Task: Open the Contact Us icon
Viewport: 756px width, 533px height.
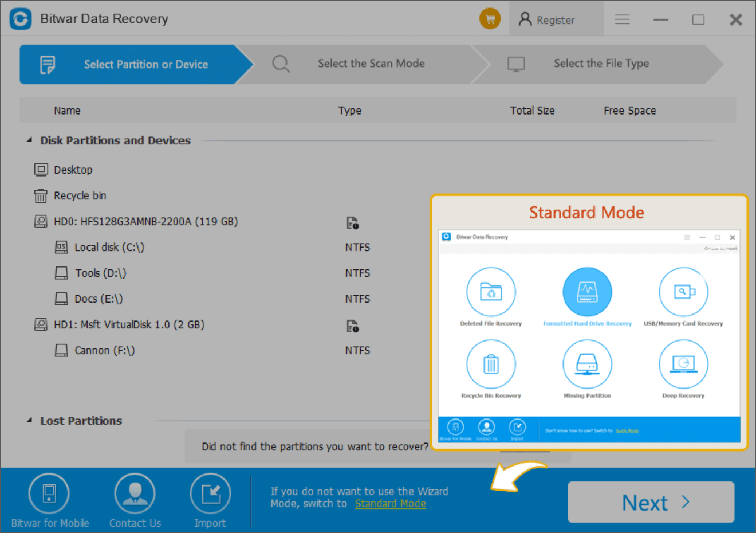Action: [x=135, y=494]
